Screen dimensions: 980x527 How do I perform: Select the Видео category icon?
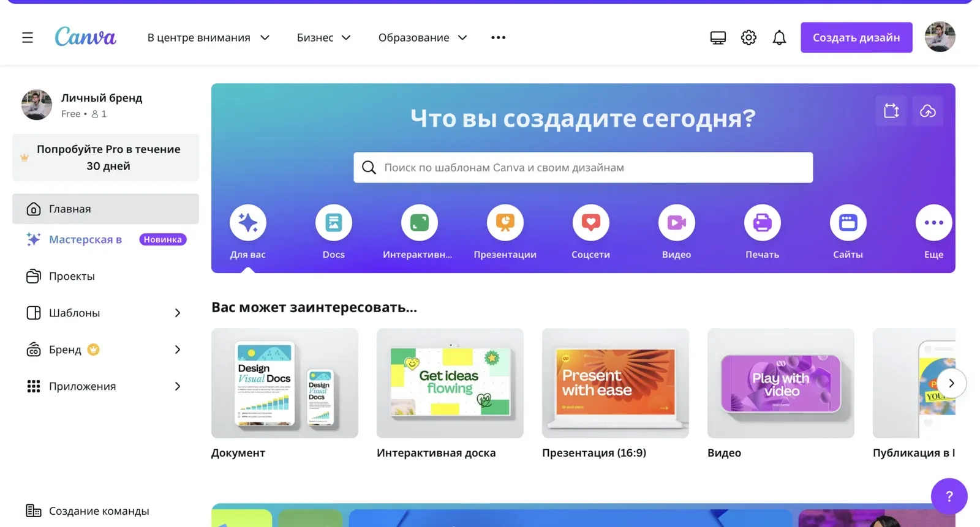[x=677, y=222]
